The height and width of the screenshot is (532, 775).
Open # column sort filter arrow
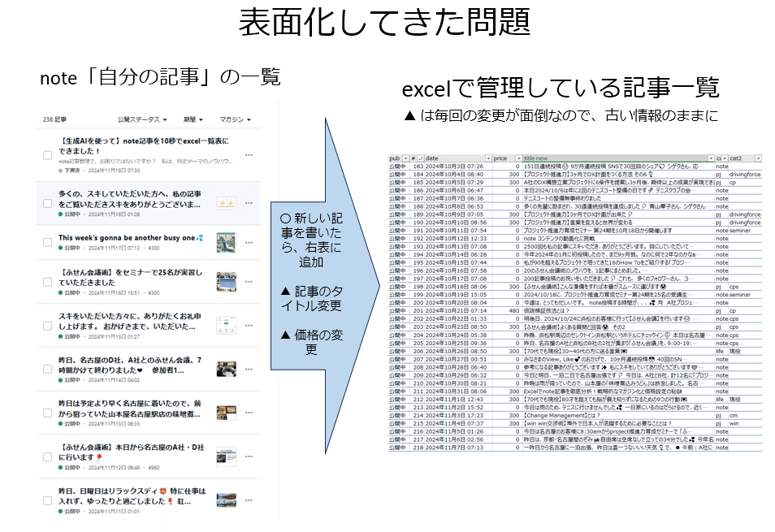(x=420, y=158)
